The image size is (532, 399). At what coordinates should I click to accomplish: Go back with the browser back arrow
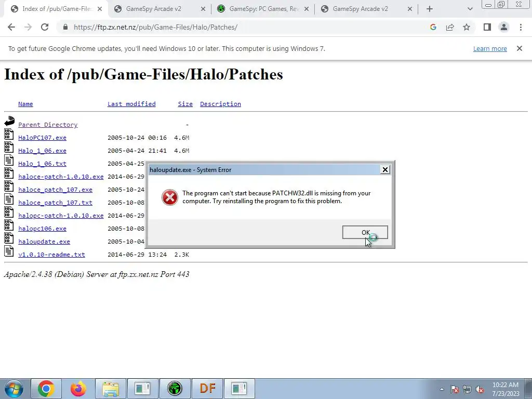(11, 27)
